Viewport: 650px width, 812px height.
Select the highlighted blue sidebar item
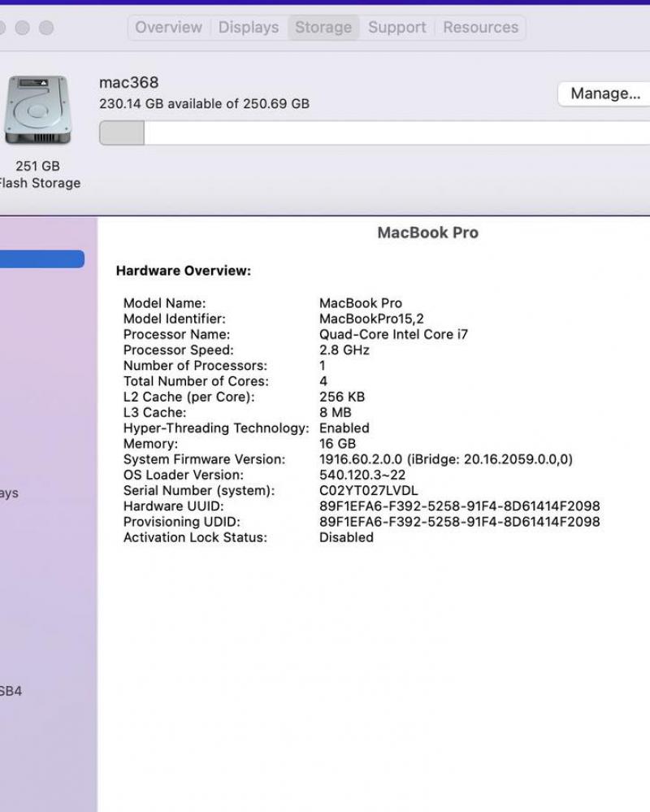(42, 259)
